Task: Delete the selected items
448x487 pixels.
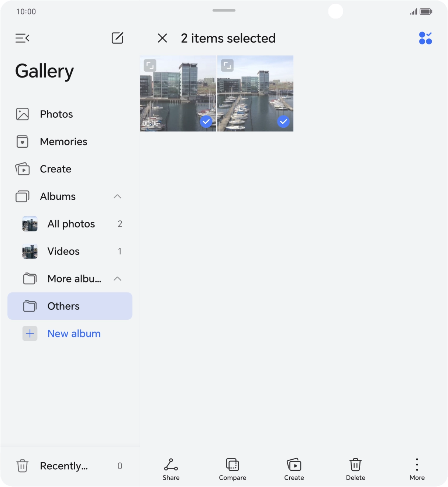Action: [355, 469]
